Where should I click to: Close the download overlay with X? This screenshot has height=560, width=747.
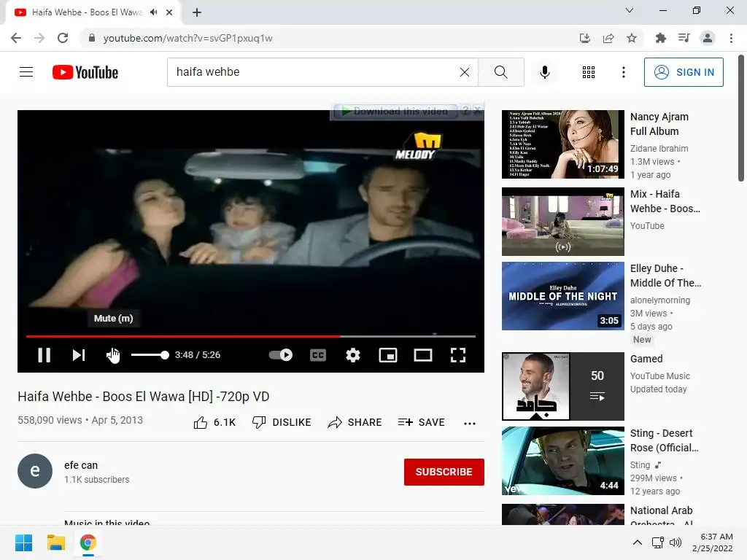pos(477,111)
